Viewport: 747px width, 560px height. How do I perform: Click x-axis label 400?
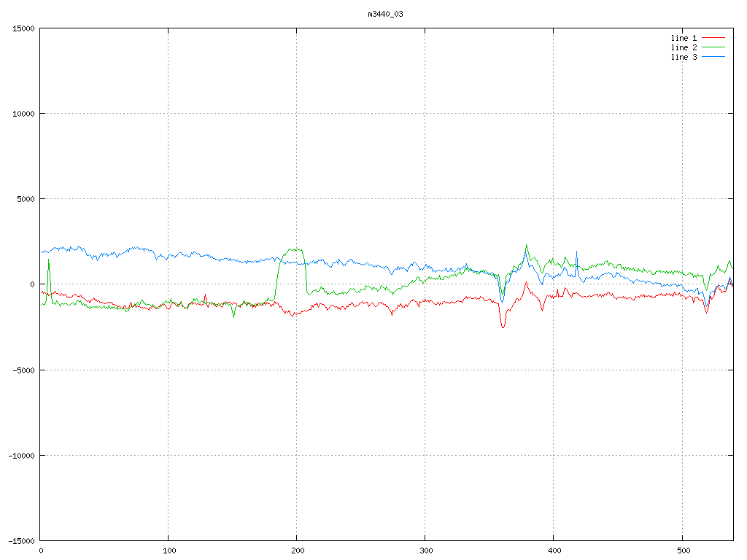[555, 551]
